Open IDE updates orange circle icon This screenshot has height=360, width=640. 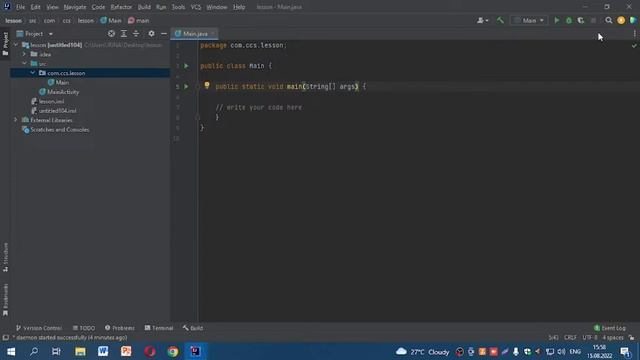pos(621,20)
